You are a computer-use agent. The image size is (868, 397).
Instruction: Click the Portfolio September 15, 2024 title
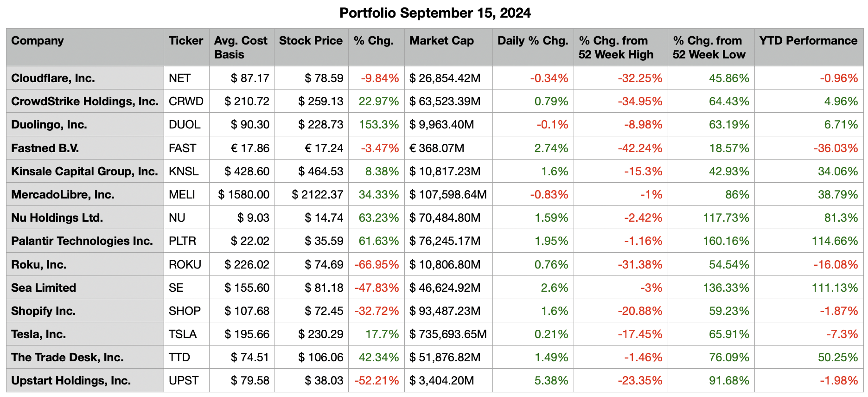(x=435, y=13)
